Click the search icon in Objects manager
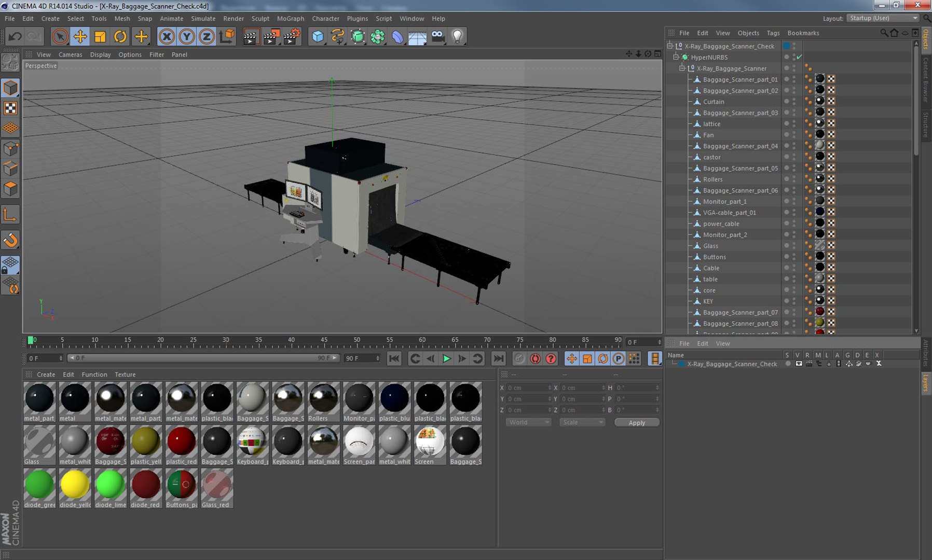The width and height of the screenshot is (932, 560). coord(884,33)
